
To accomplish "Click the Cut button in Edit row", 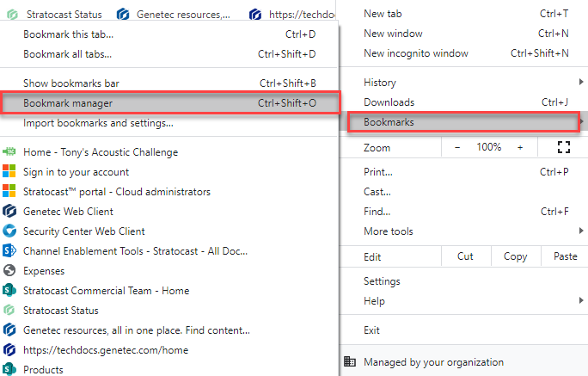I will pos(465,256).
